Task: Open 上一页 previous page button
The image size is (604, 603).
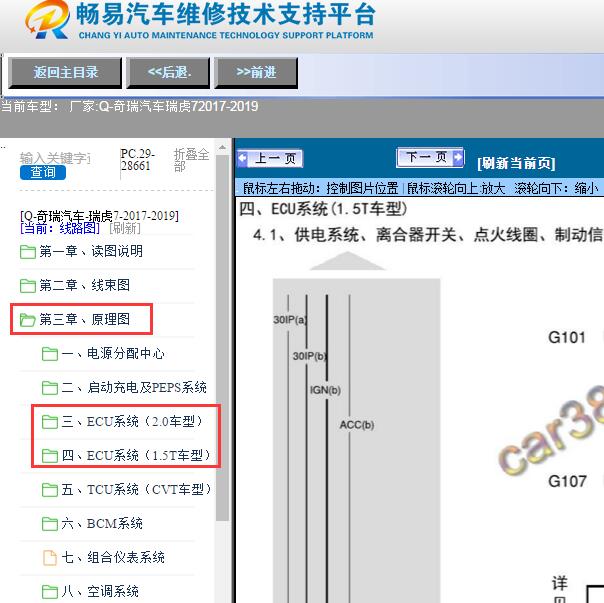Action: 270,158
